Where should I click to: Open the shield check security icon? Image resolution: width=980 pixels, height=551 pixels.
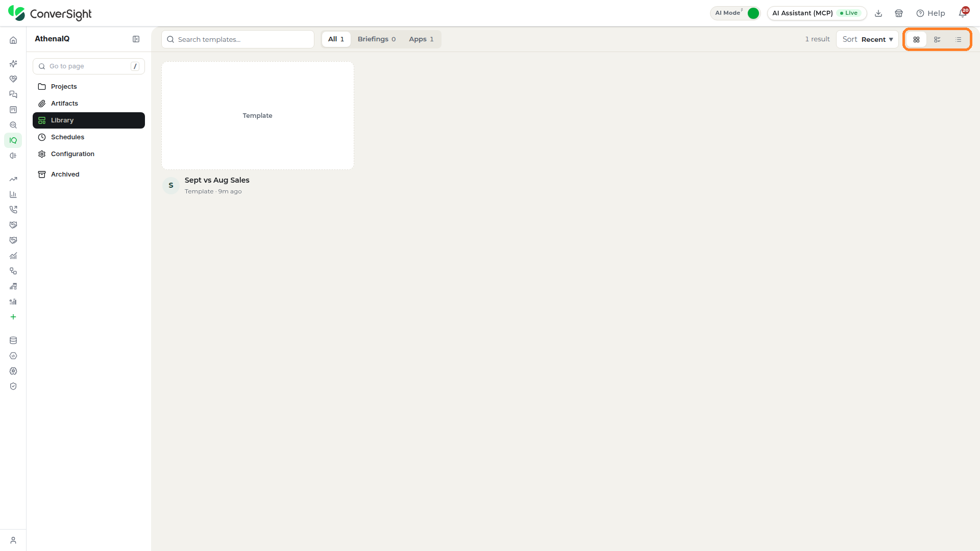(13, 386)
